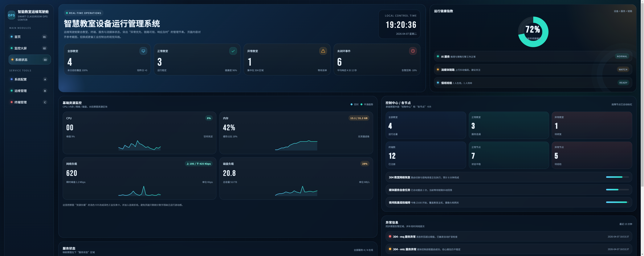Screen dimensions: 644x256
Task: Click orange dot beside 304 - mtc 服务异常
Action: click(390, 249)
